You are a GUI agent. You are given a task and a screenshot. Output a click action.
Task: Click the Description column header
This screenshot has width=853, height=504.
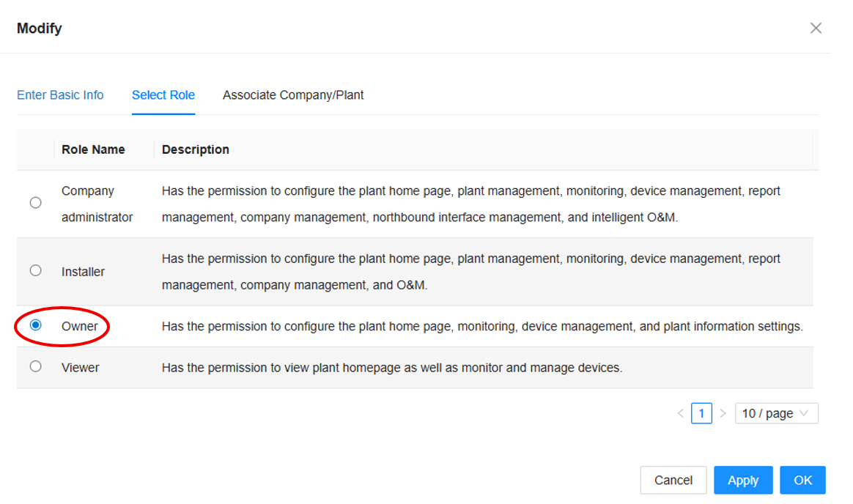point(196,149)
